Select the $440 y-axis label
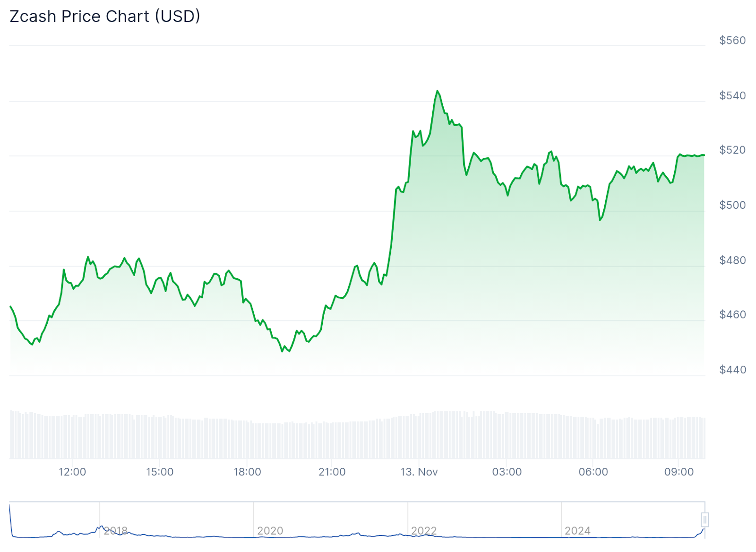The height and width of the screenshot is (552, 756). point(732,370)
